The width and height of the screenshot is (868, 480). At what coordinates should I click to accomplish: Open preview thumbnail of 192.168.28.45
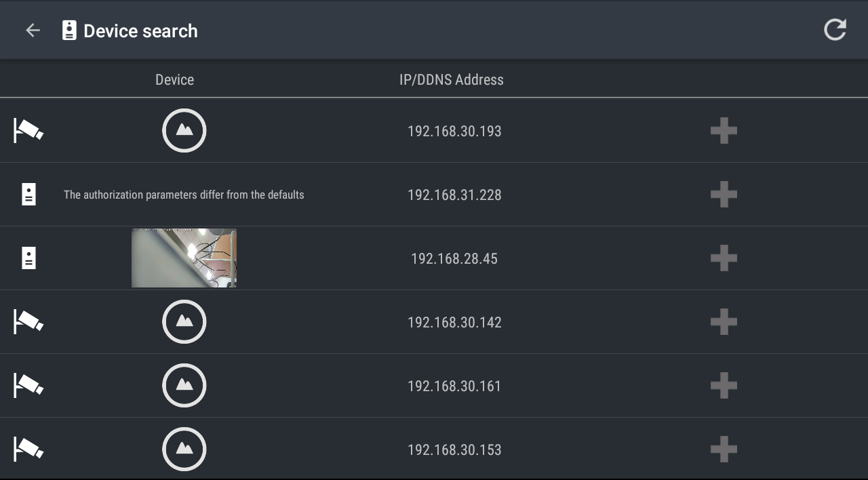184,258
